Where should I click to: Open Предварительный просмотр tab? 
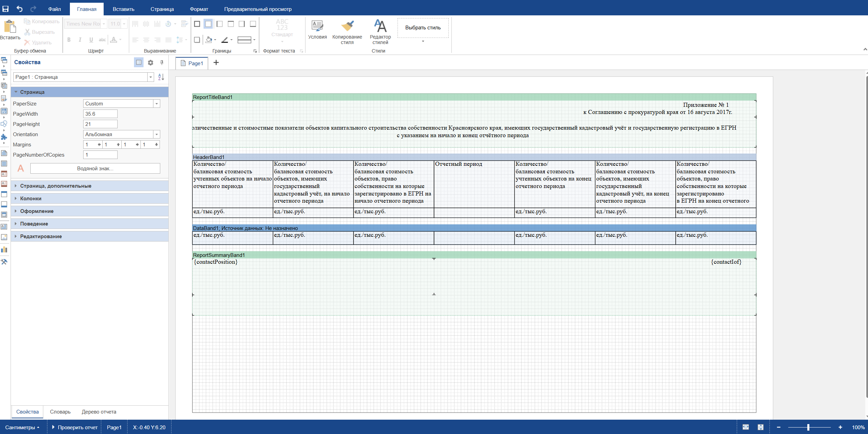pyautogui.click(x=258, y=9)
